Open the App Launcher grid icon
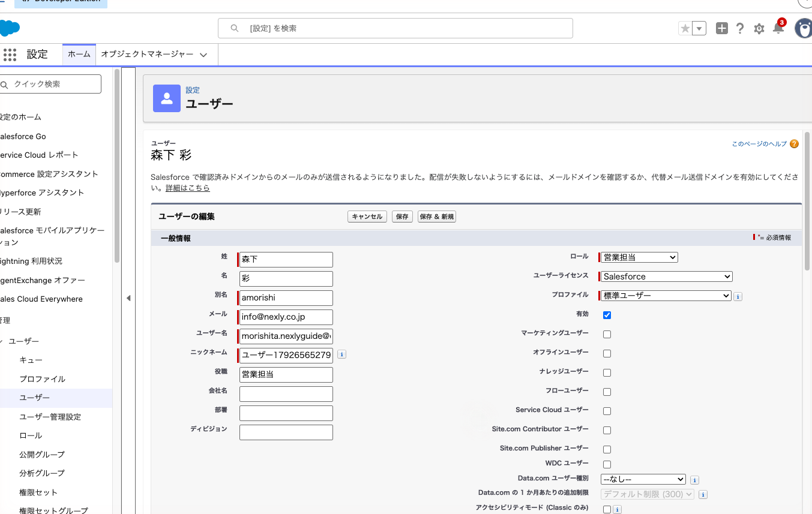The height and width of the screenshot is (514, 812). (10, 55)
